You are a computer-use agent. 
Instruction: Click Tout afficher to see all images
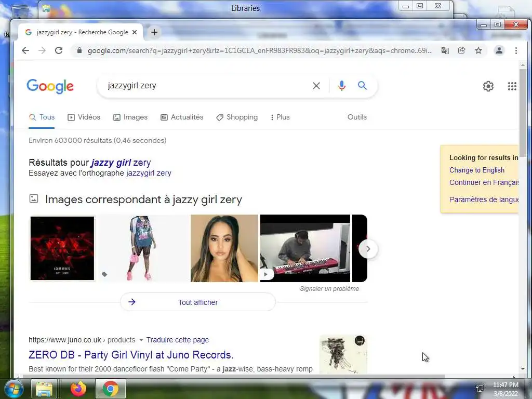[x=198, y=302]
